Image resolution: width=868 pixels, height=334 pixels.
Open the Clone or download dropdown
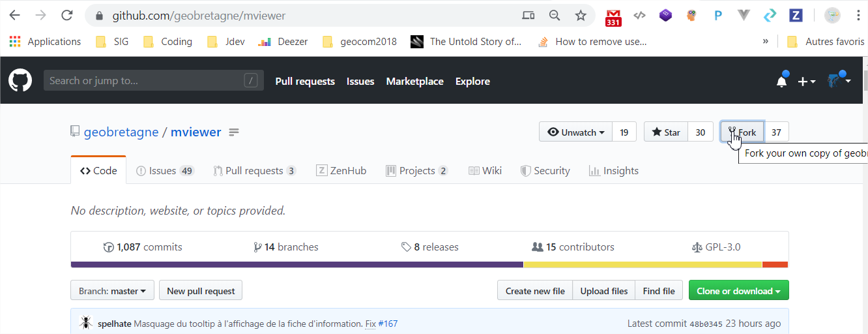click(x=738, y=291)
